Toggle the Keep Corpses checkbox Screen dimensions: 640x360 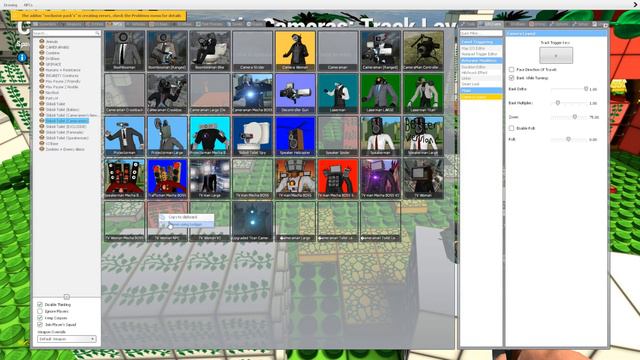click(40, 318)
